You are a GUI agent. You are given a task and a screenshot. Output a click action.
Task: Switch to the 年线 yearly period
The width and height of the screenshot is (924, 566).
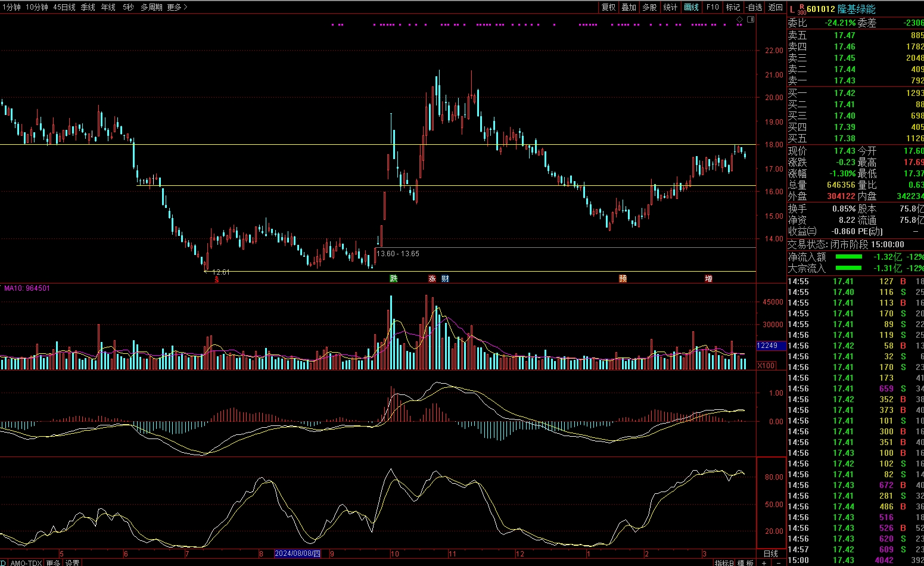pyautogui.click(x=108, y=7)
